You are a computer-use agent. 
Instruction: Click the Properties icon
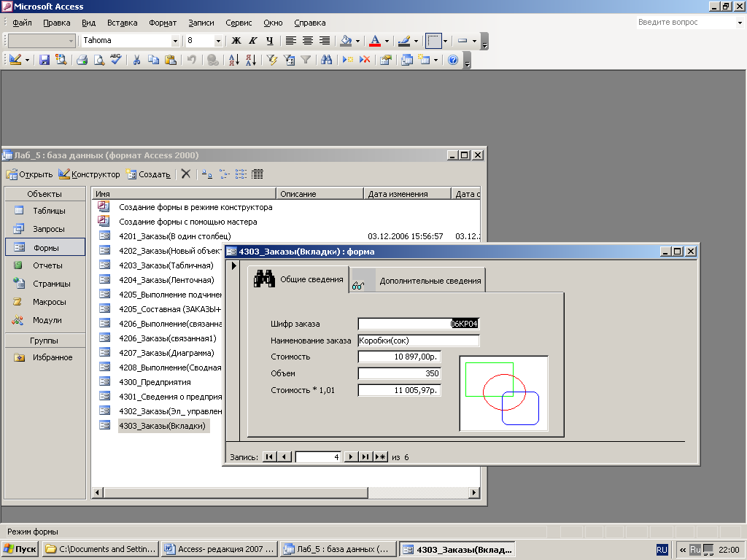385,60
